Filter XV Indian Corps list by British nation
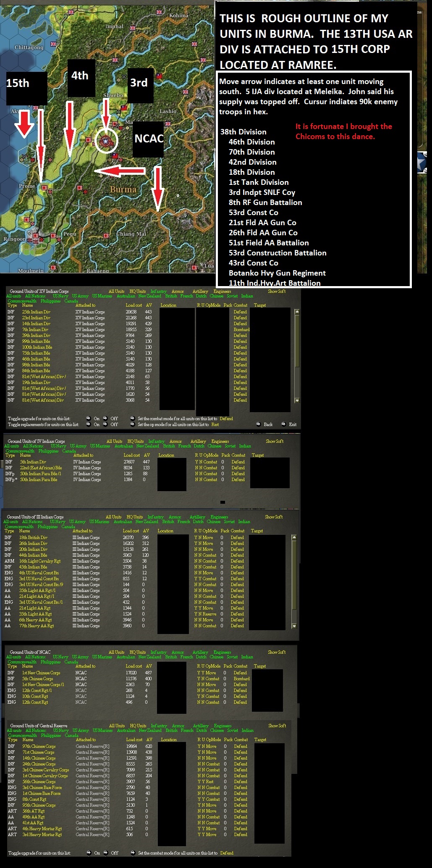 pyautogui.click(x=171, y=296)
